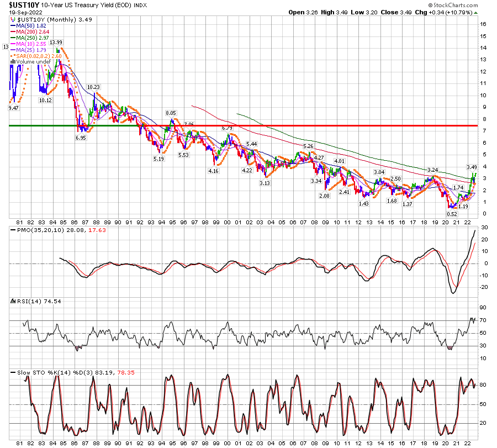The width and height of the screenshot is (497, 448).
Task: Click the candlestick icon beside $UST10Y (Monthly)
Action: point(12,19)
